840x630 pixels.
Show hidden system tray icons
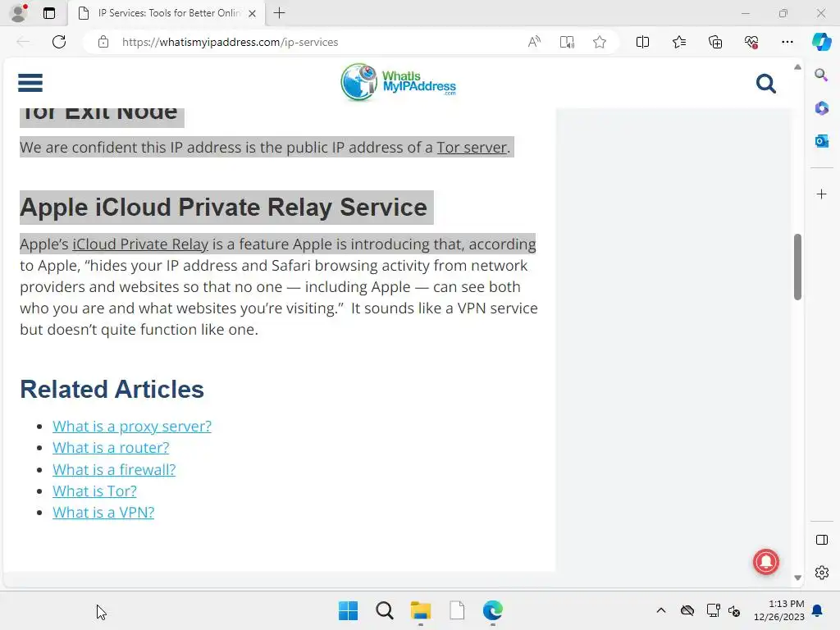(661, 610)
